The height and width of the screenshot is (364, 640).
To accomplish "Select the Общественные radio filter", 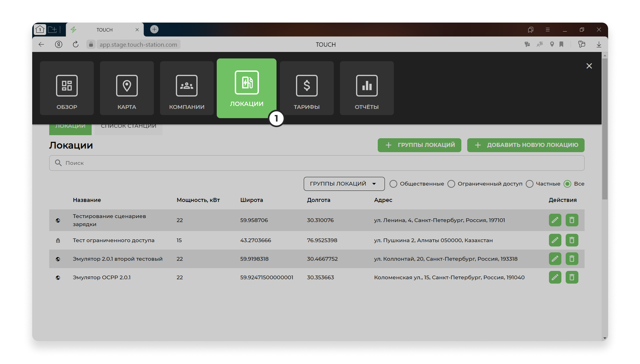I will (393, 184).
